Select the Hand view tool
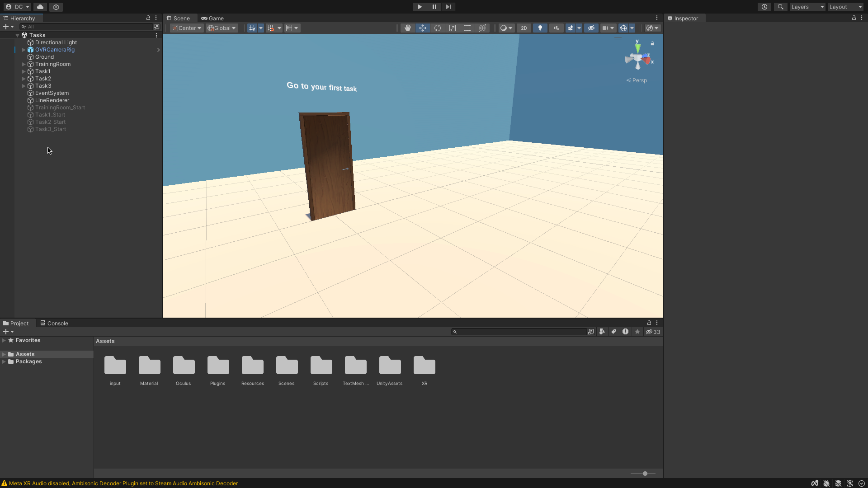The image size is (868, 488). (407, 28)
